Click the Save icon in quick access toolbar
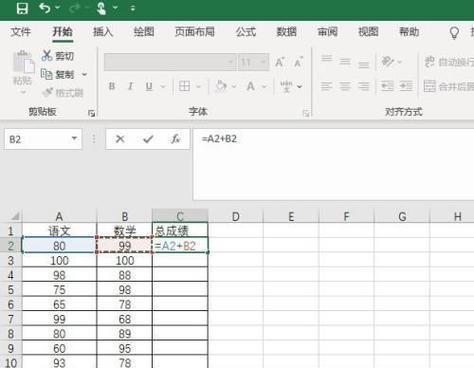 tap(22, 8)
